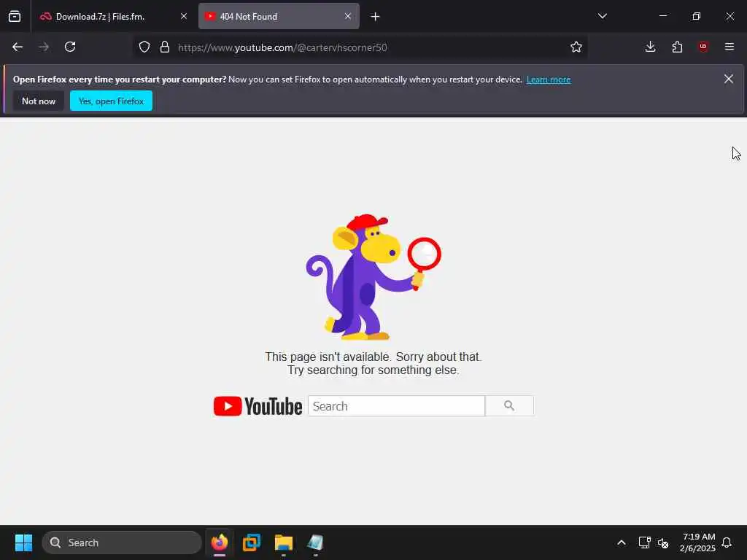Image resolution: width=747 pixels, height=560 pixels.
Task: Open Firefox View tab list icon
Action: pos(15,16)
